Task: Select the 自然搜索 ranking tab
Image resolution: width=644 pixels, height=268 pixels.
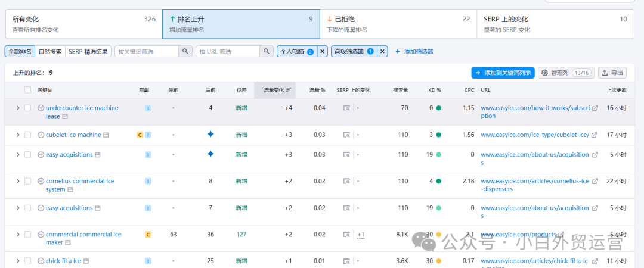Action: [50, 51]
